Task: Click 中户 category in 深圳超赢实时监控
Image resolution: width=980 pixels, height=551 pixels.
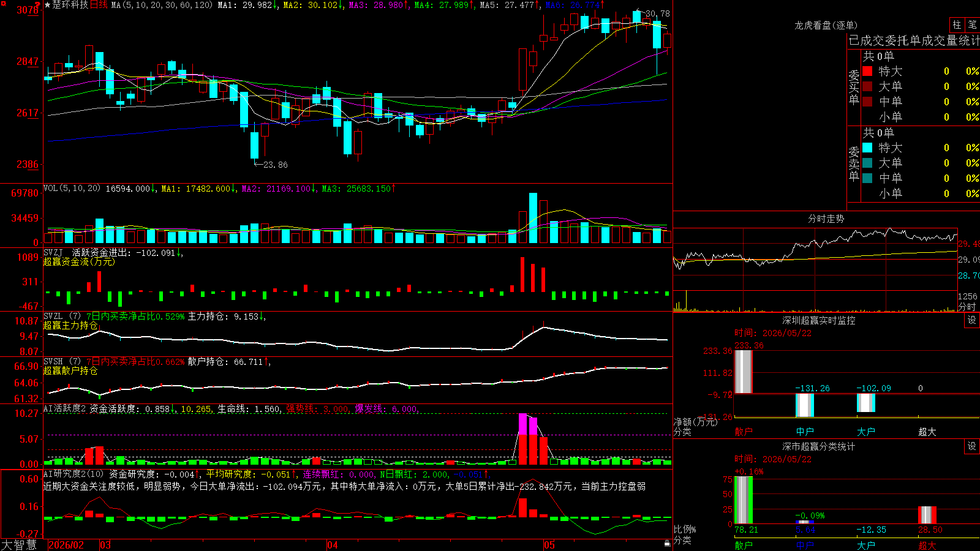Action: (x=805, y=432)
